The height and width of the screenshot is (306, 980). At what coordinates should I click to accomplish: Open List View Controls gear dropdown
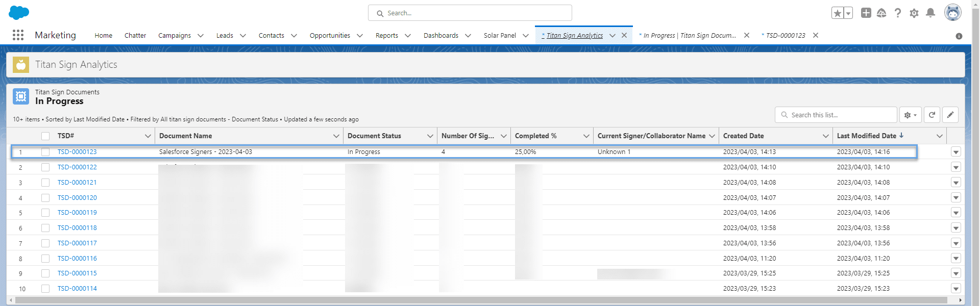(x=910, y=115)
